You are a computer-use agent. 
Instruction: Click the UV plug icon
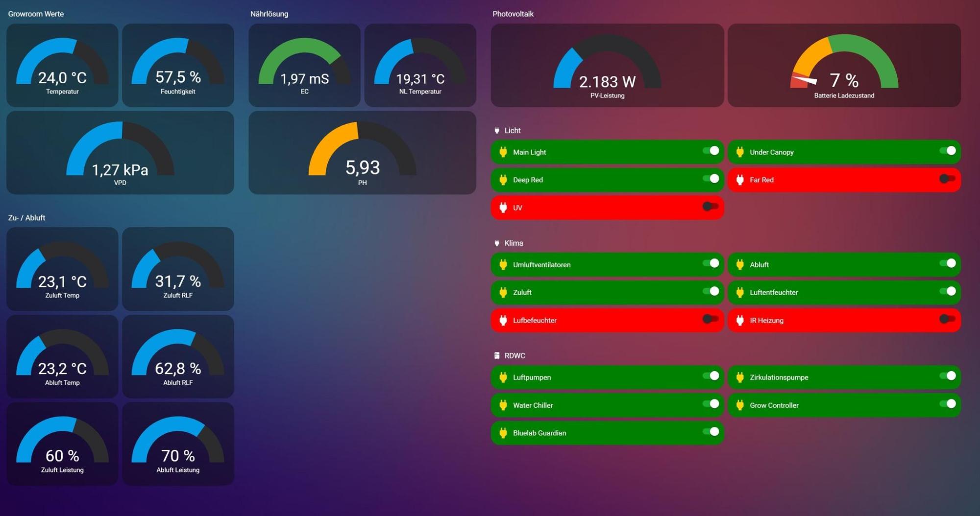coord(503,208)
